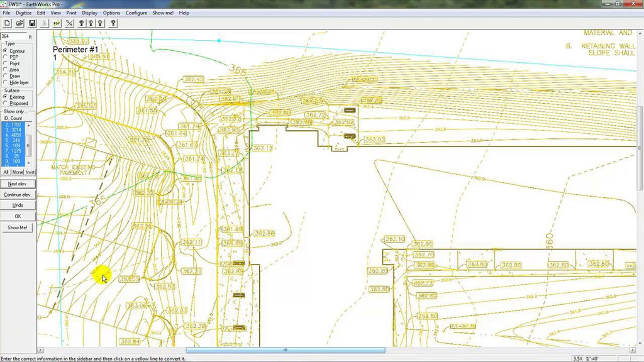Click the question mark help icon

pyautogui.click(x=113, y=23)
